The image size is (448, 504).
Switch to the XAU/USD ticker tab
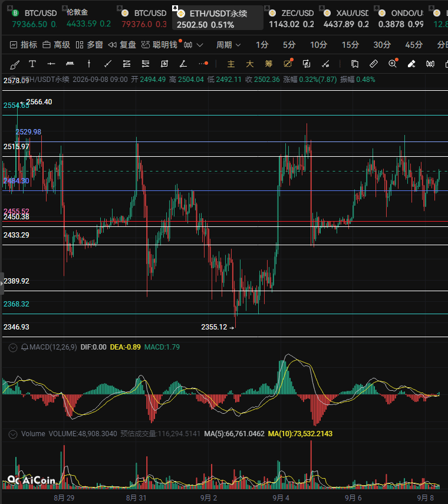point(346,18)
